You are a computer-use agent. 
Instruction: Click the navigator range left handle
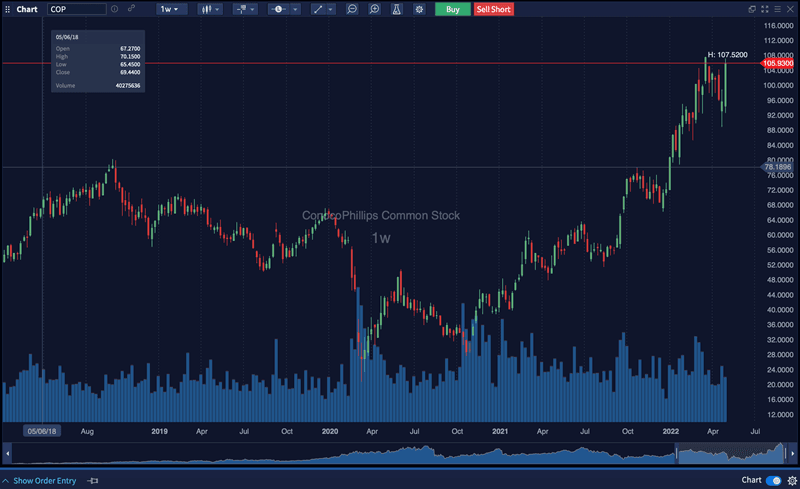pos(677,453)
